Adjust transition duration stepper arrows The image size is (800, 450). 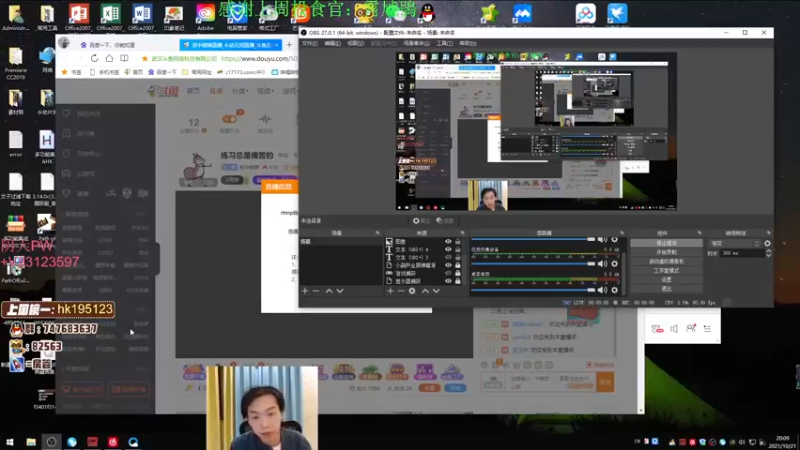(x=768, y=253)
